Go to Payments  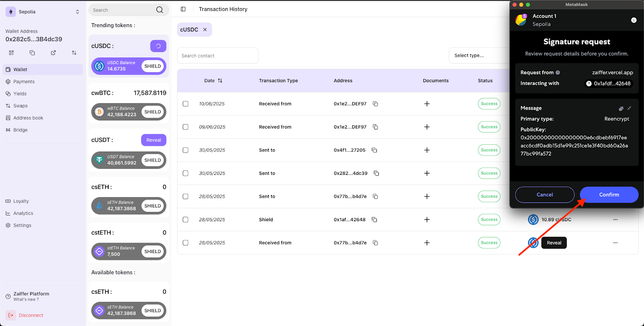[x=43, y=82]
